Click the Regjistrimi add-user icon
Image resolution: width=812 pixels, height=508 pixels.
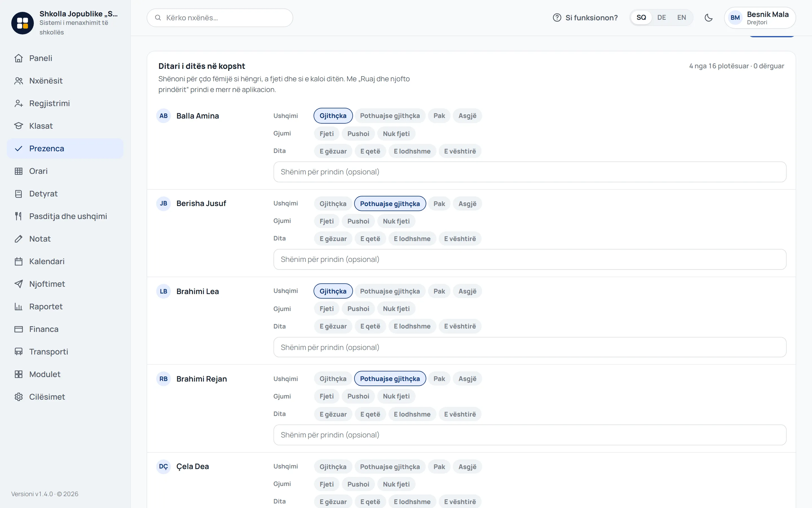point(18,103)
